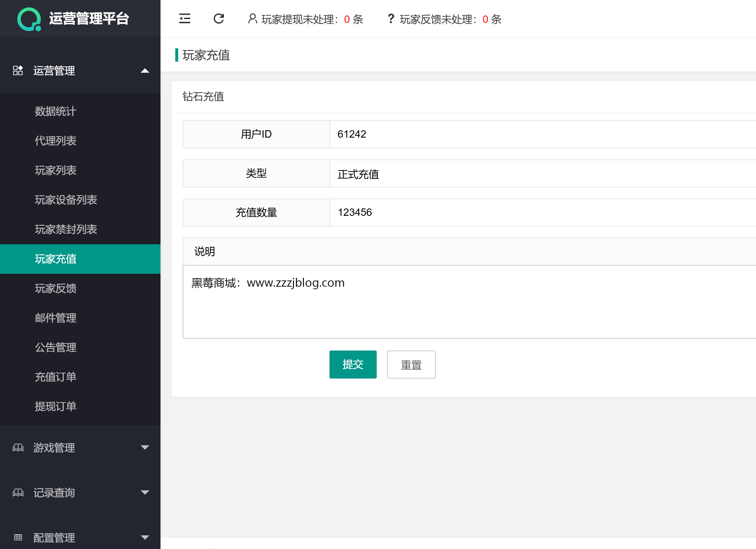Image resolution: width=756 pixels, height=549 pixels.
Task: Click the question mark icon before 玩家反馈未处理
Action: 391,19
